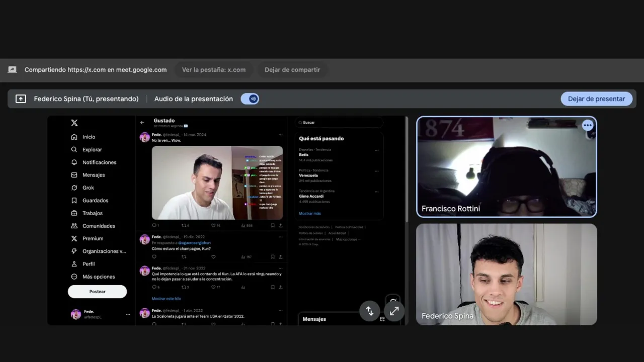The image size is (644, 362).
Task: Toggle Audio de la presentación switch
Action: click(250, 99)
